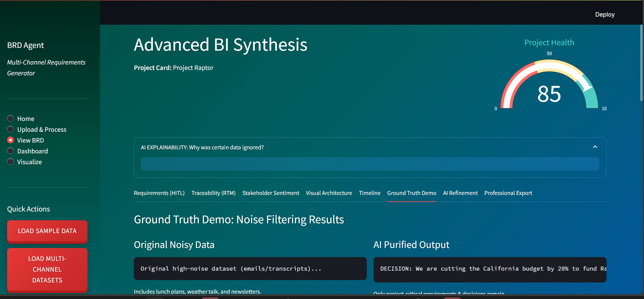
Task: Click the Original Noisy Data heading
Action: click(x=174, y=245)
